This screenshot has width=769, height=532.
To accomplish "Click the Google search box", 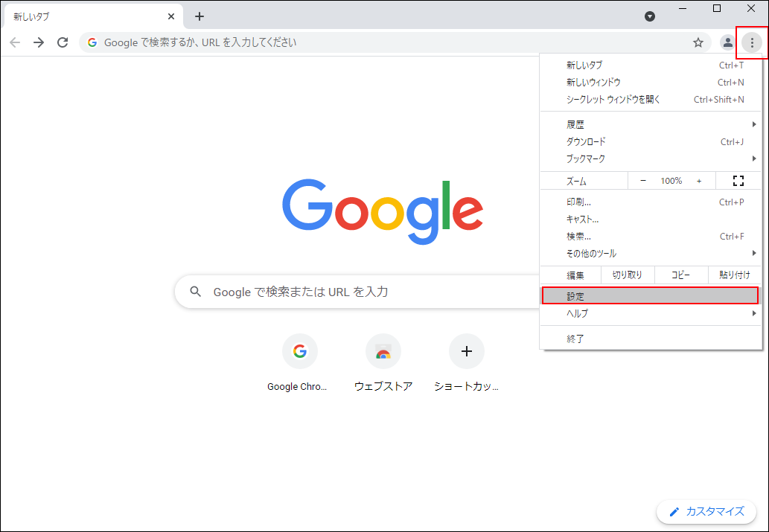I will [x=357, y=292].
